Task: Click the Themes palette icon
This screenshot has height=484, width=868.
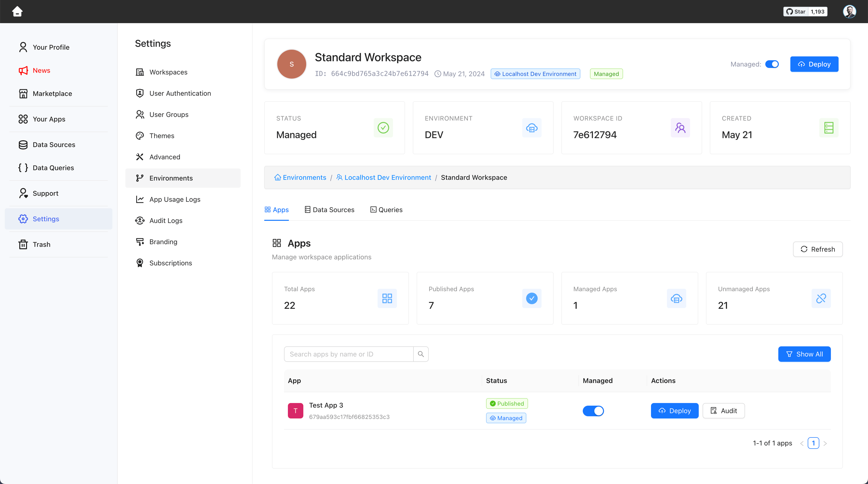Action: pyautogui.click(x=139, y=136)
